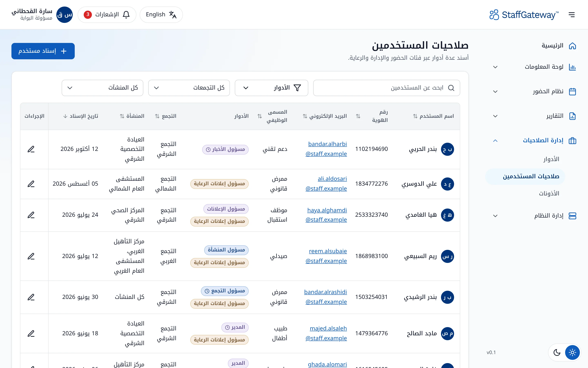588x368 pixels.
Task: Sort by البريد الإلكتروني column arrows
Action: click(305, 116)
